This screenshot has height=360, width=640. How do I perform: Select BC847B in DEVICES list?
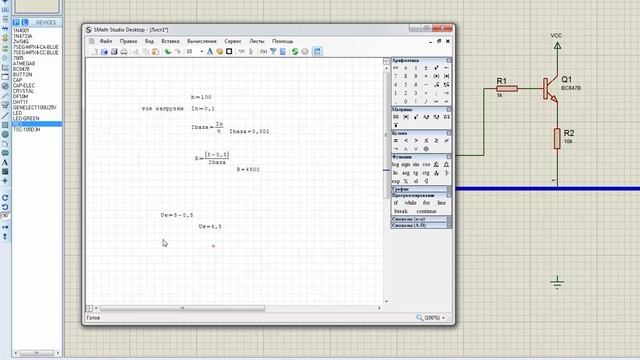21,69
